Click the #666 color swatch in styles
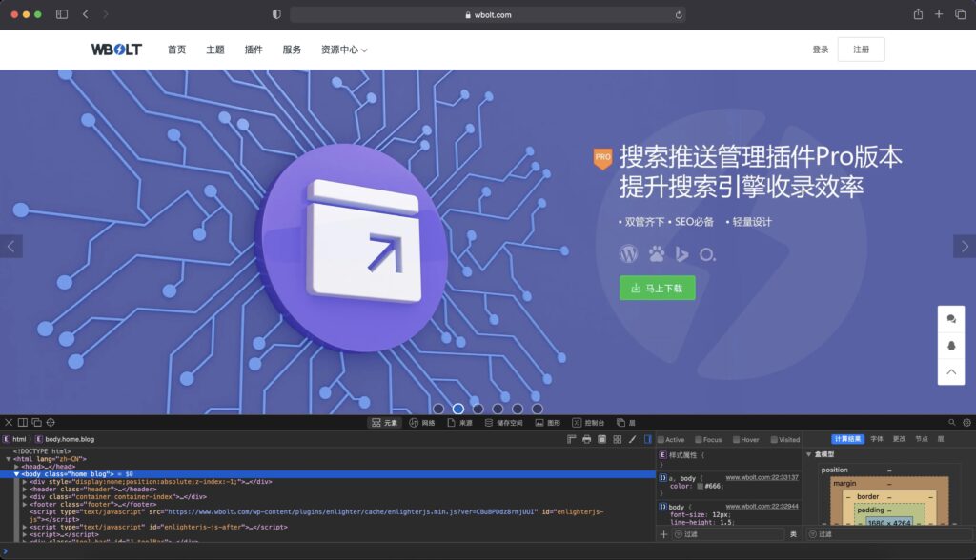The image size is (976, 560). (699, 486)
